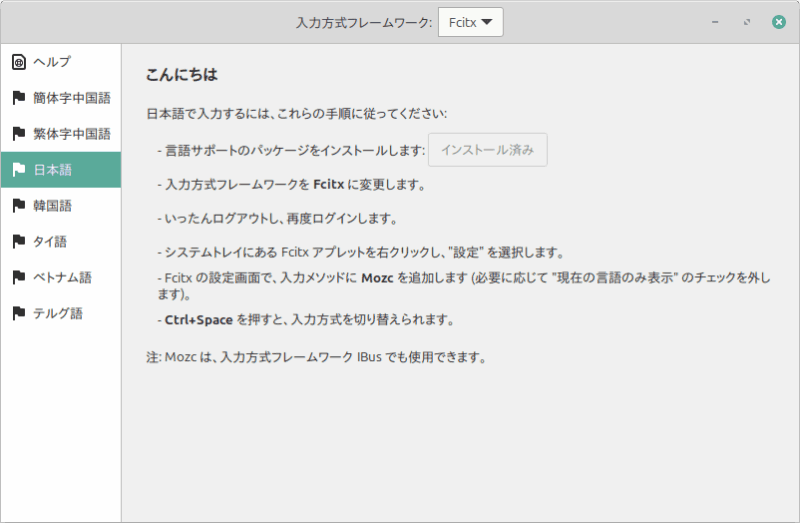
Task: Click the flag icon beside 繁体字中国語
Action: 18,134
